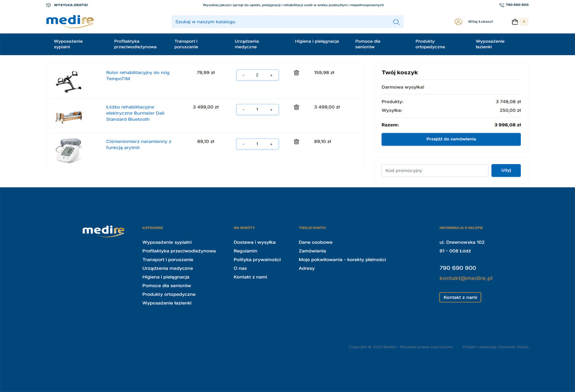This screenshot has width=575, height=392.
Task: Trash the Ciśnieniomierz naramienny item
Action: 297,142
